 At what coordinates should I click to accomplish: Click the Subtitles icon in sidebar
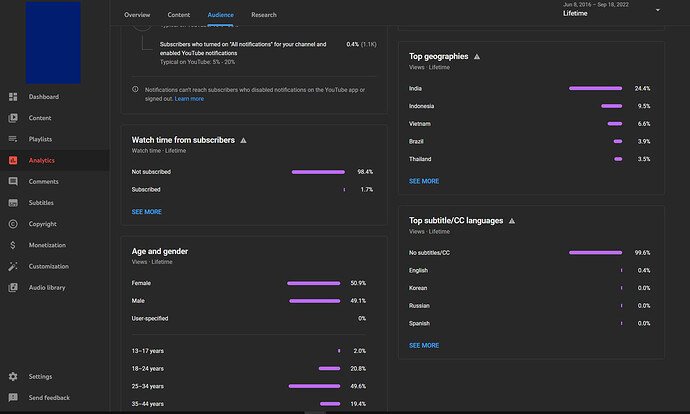(x=13, y=203)
